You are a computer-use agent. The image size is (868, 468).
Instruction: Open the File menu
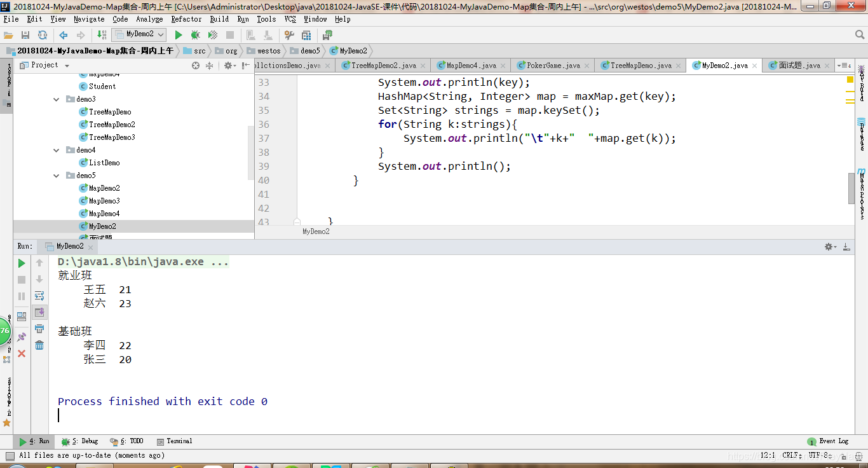11,19
